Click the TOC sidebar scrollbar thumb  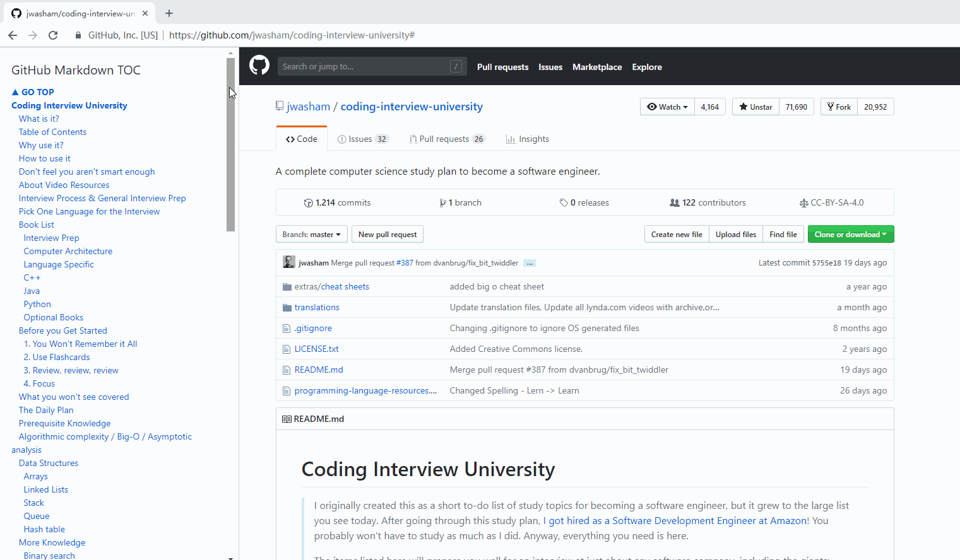(230, 144)
